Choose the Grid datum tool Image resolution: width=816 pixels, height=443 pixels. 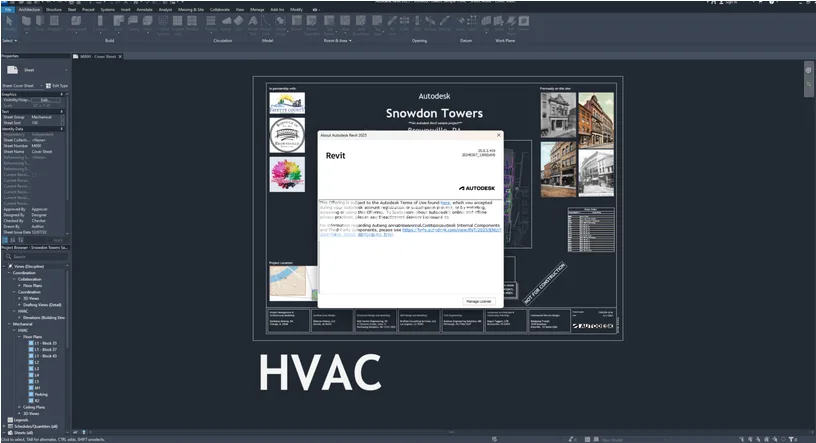(472, 22)
